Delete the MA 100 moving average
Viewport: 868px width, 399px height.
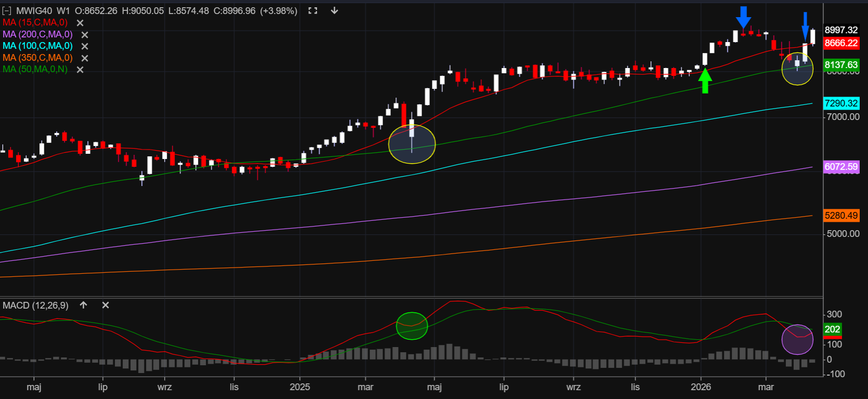[x=85, y=46]
